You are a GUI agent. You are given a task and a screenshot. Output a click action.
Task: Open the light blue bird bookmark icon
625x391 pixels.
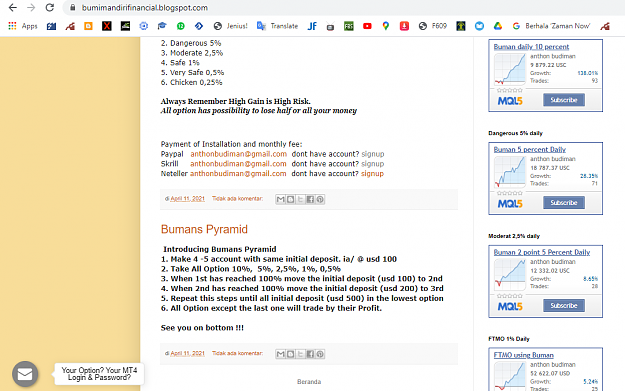point(479,26)
